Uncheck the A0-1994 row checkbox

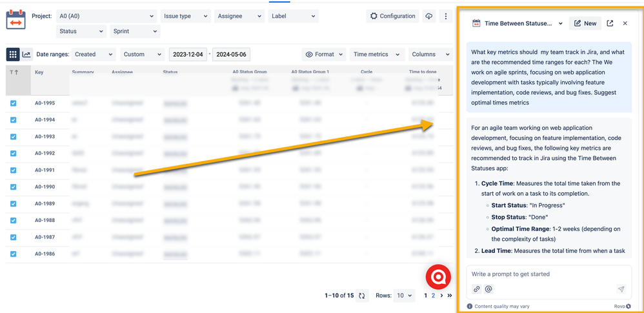(13, 120)
